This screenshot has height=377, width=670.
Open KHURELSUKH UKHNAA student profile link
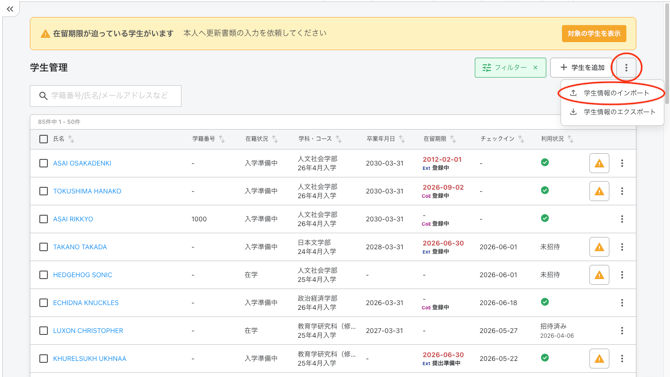tap(90, 359)
